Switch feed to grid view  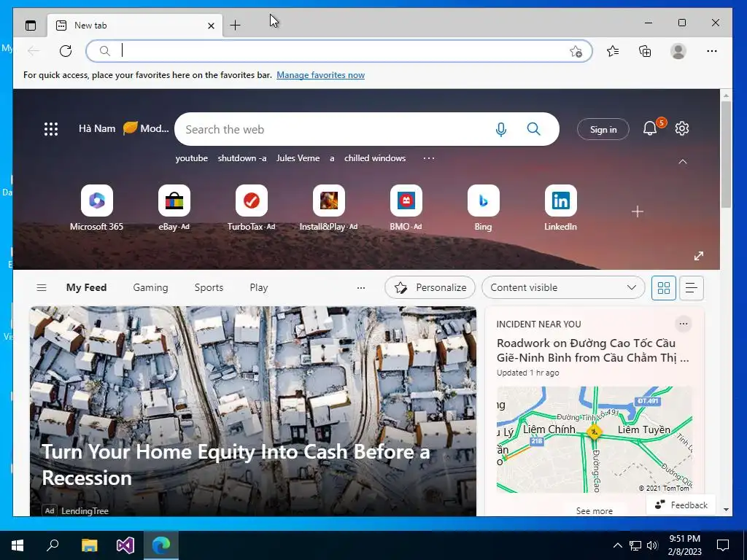pyautogui.click(x=664, y=288)
